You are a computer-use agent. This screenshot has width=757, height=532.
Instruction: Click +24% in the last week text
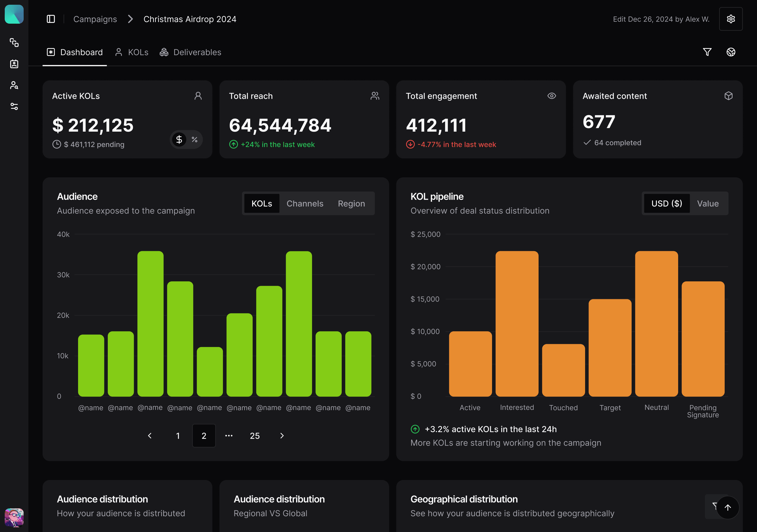pos(278,144)
